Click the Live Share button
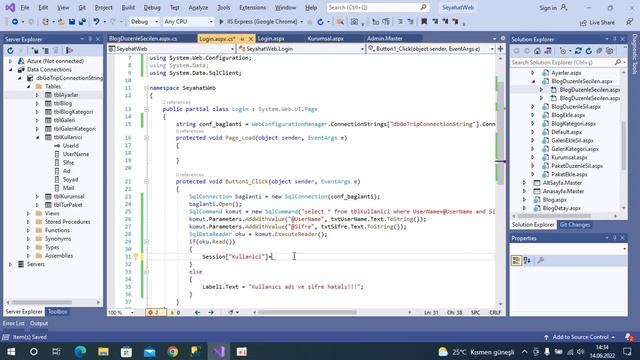The width and height of the screenshot is (640, 360). click(x=597, y=22)
